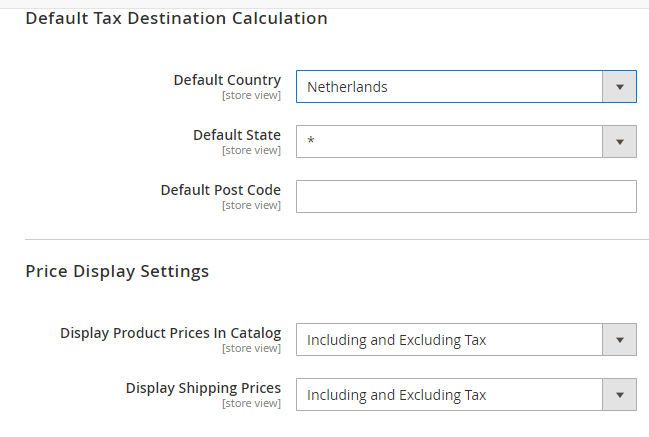This screenshot has width=649, height=437.
Task: Open the Default State select showing asterisk
Action: [450, 142]
